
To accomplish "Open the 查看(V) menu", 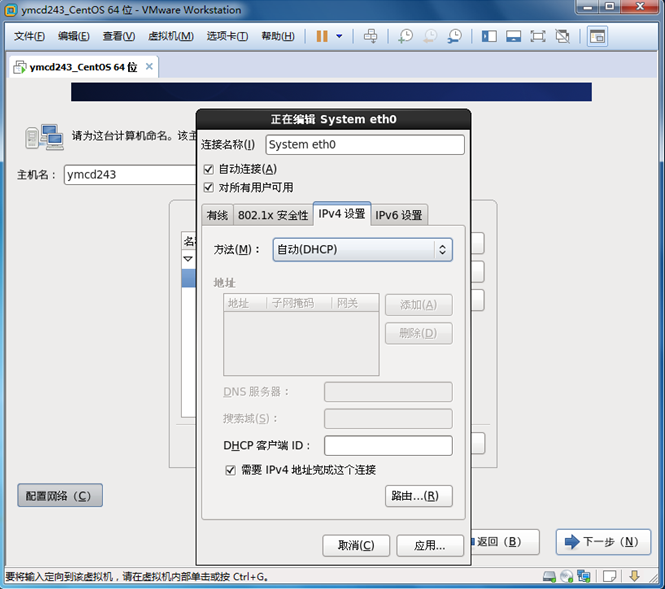I will [119, 36].
